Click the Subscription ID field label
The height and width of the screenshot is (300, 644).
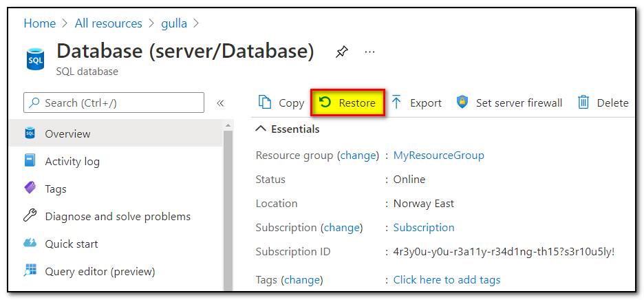point(293,252)
